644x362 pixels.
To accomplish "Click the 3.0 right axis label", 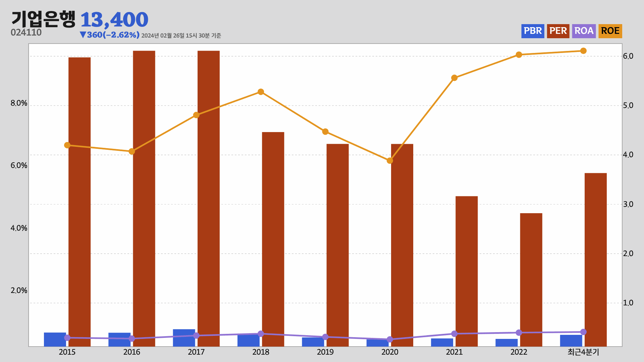I will click(x=628, y=204).
